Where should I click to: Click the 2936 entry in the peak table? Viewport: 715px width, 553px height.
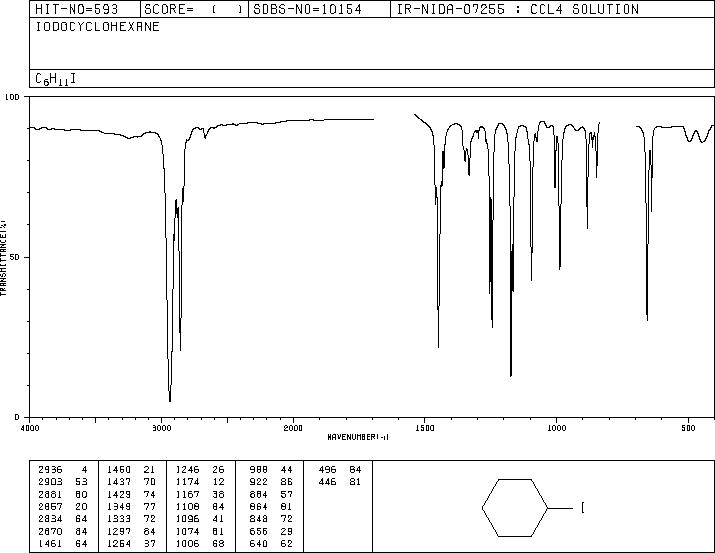[x=50, y=470]
